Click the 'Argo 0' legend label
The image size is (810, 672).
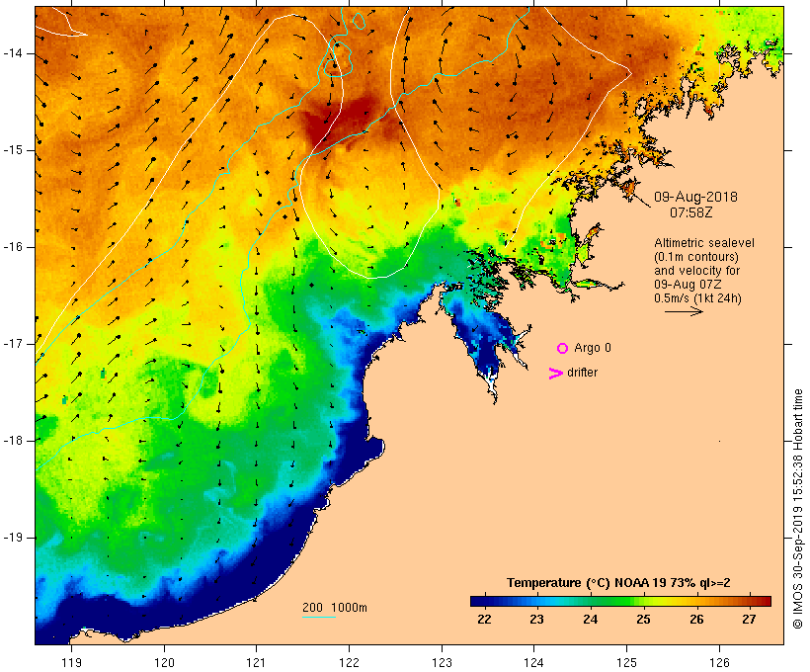coord(593,348)
